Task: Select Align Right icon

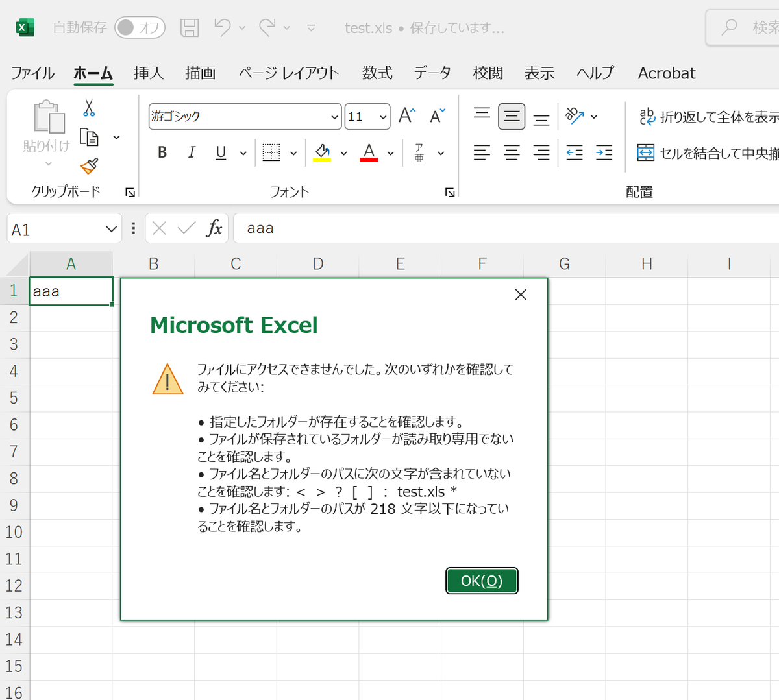Action: 541,152
